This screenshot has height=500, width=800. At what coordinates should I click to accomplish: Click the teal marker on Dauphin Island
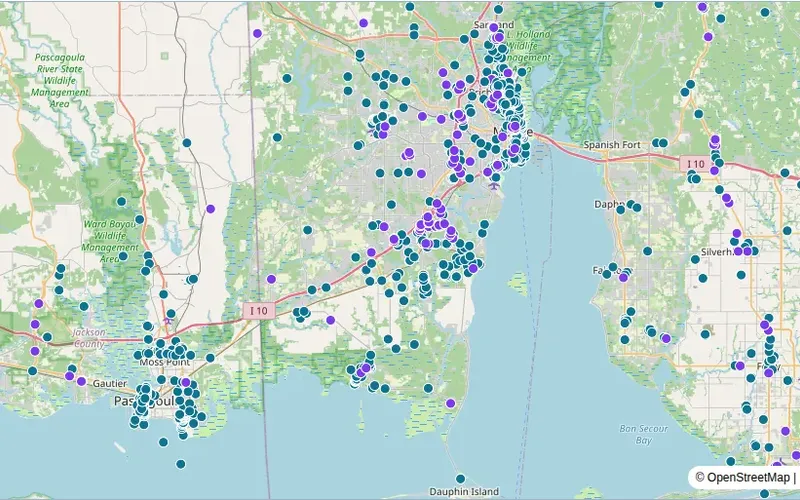(x=460, y=479)
